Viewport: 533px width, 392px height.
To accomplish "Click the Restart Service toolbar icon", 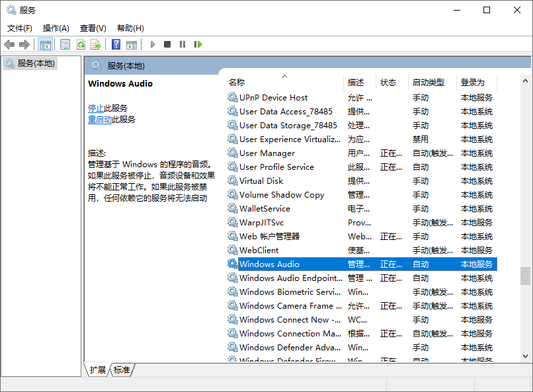I will 198,44.
